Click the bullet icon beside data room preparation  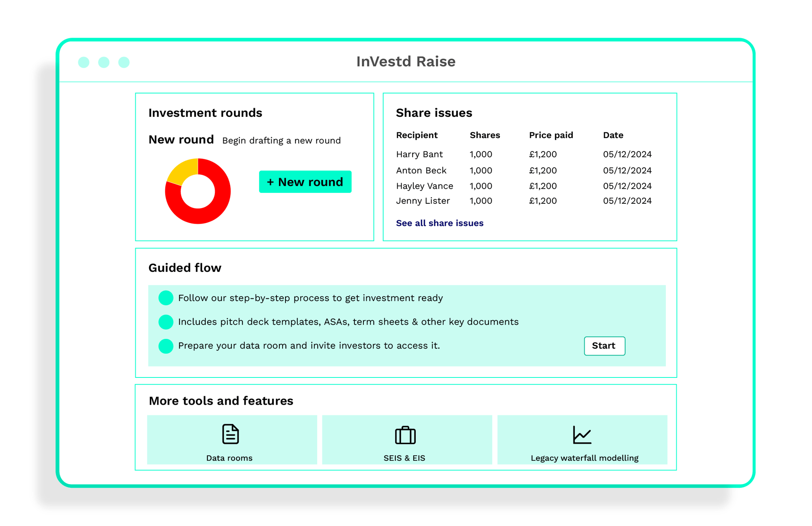pyautogui.click(x=166, y=345)
